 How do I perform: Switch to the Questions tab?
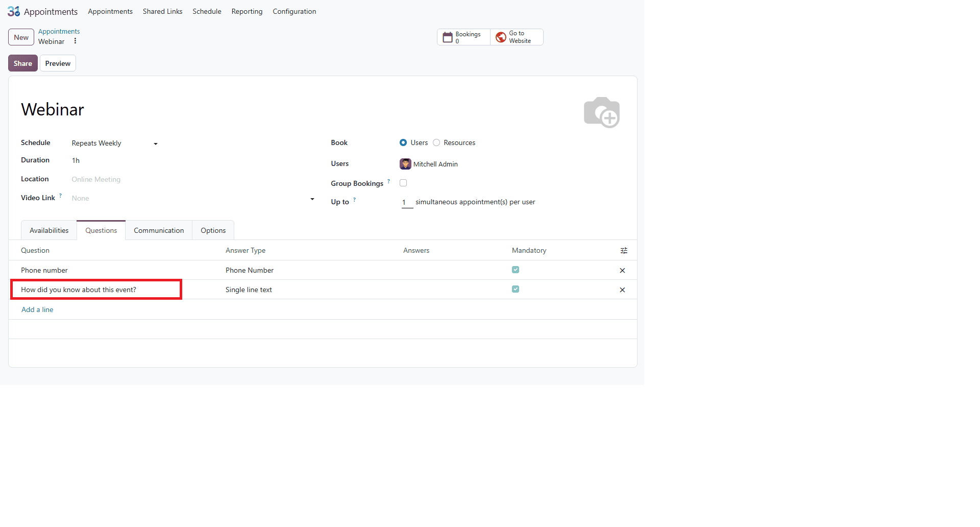click(101, 230)
